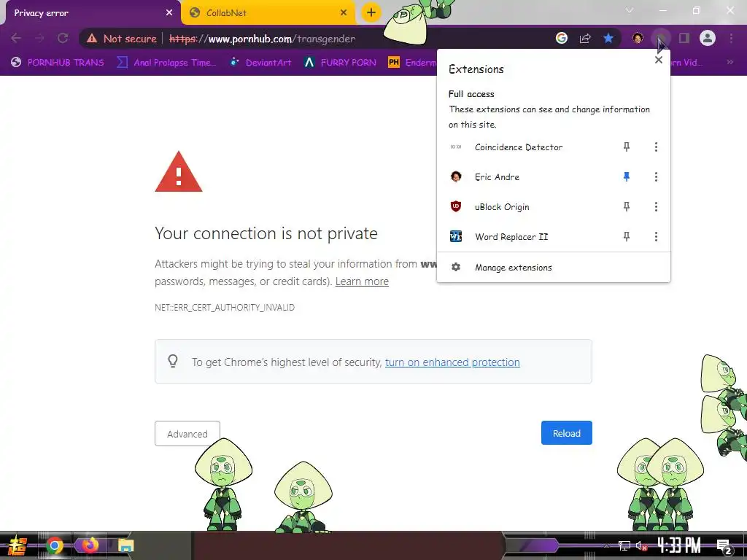Go back to the previous page

(16, 38)
